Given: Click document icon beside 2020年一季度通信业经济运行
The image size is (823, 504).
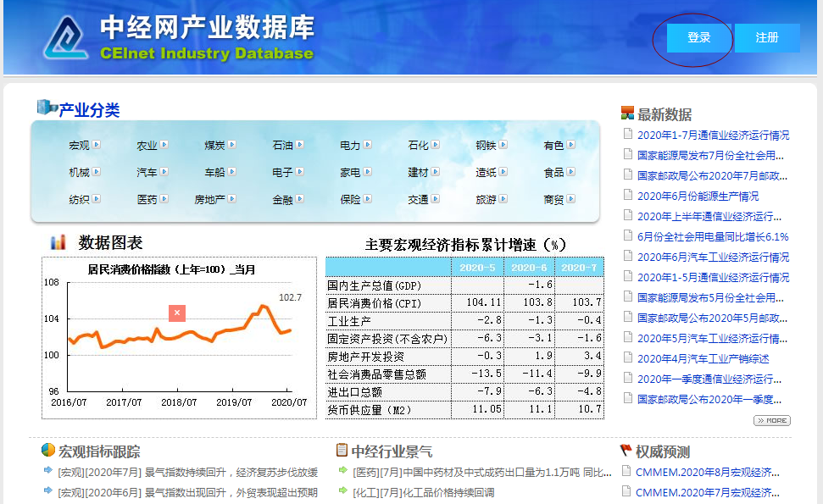Looking at the screenshot, I should [x=628, y=378].
